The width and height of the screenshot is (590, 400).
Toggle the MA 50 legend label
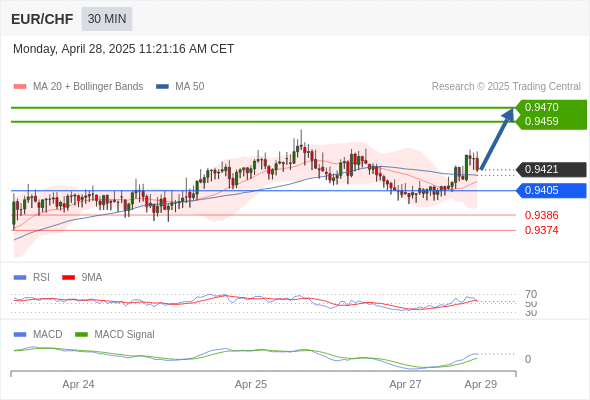point(190,87)
